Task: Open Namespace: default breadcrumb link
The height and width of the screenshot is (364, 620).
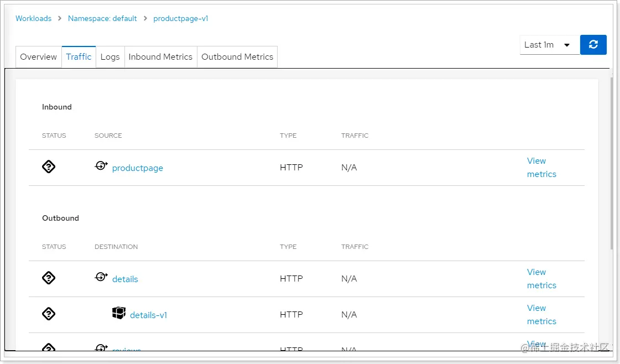Action: 102,19
